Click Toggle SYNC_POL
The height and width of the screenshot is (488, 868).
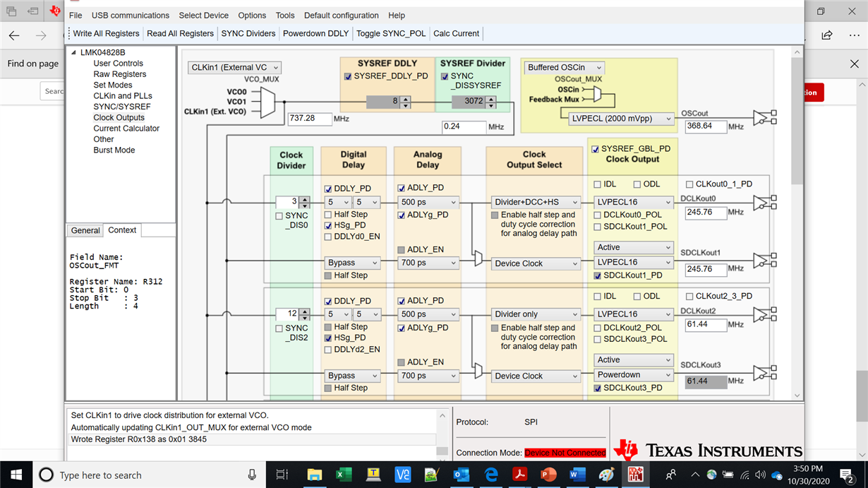[x=391, y=33]
